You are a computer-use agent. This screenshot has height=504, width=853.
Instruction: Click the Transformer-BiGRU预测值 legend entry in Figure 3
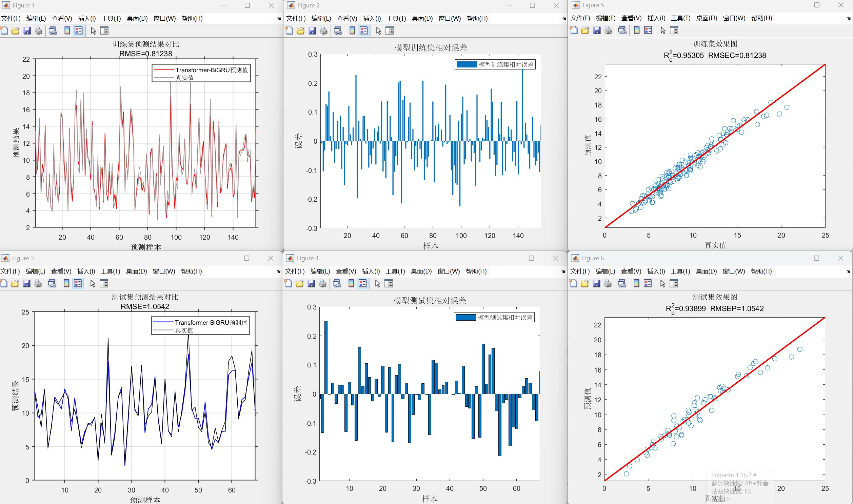211,322
